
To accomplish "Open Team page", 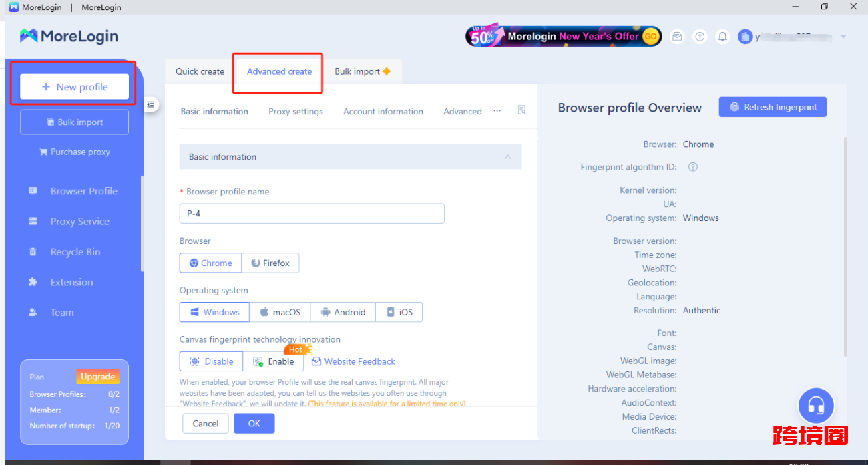I will click(x=61, y=313).
